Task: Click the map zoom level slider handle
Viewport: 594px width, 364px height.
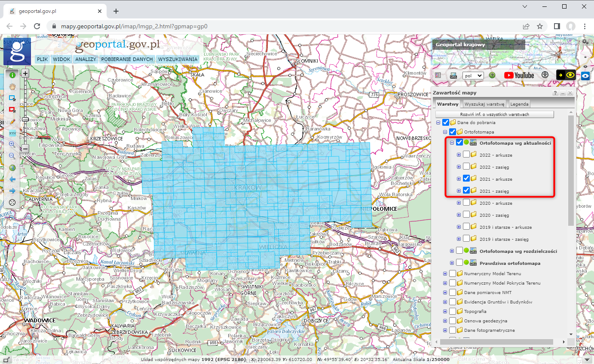Action: [25, 119]
